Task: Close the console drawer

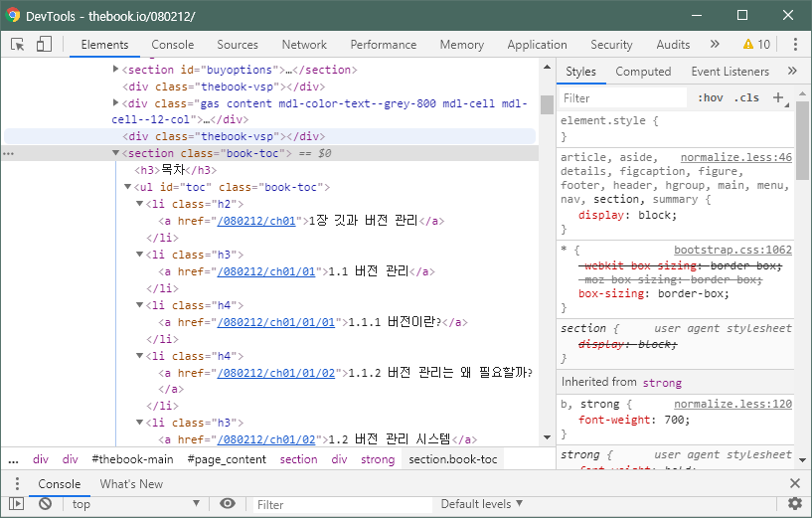Action: pos(795,484)
